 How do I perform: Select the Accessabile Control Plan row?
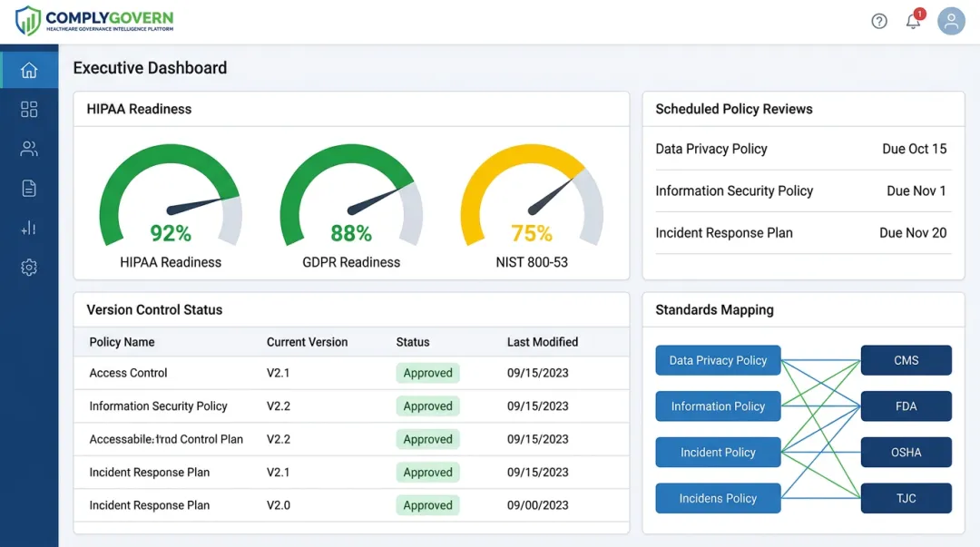click(351, 439)
